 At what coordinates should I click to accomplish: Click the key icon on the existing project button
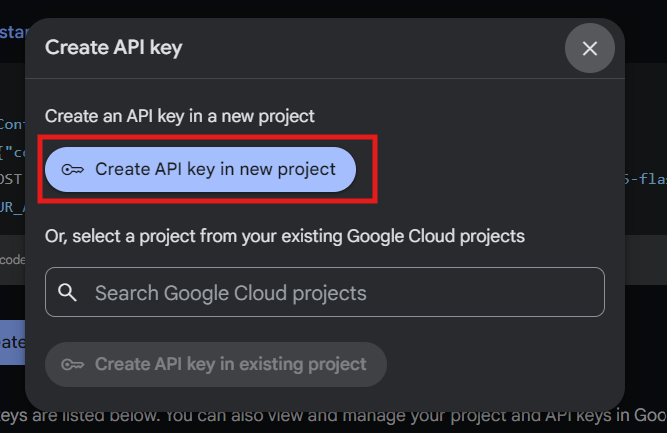[x=73, y=365]
